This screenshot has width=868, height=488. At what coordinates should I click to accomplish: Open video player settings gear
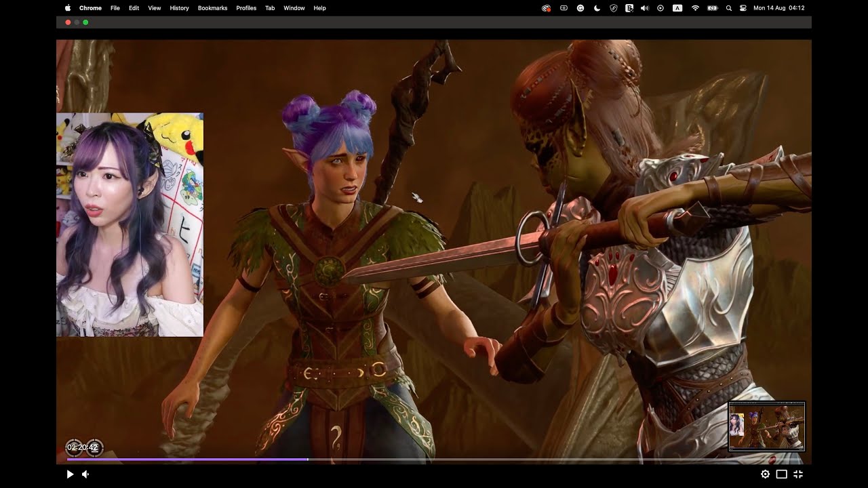765,474
